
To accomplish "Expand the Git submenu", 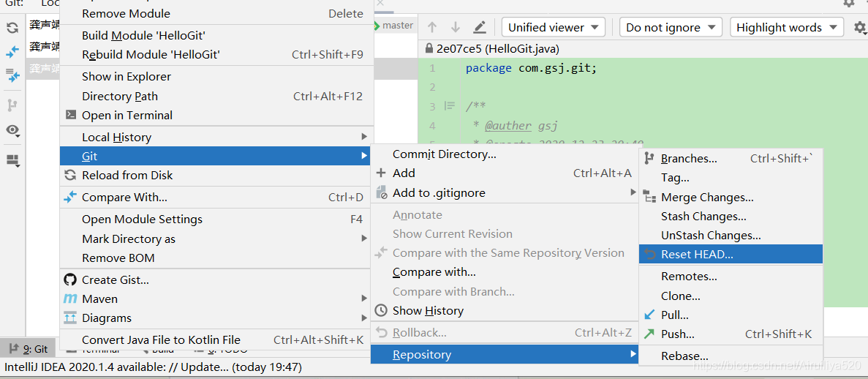I will pos(216,157).
